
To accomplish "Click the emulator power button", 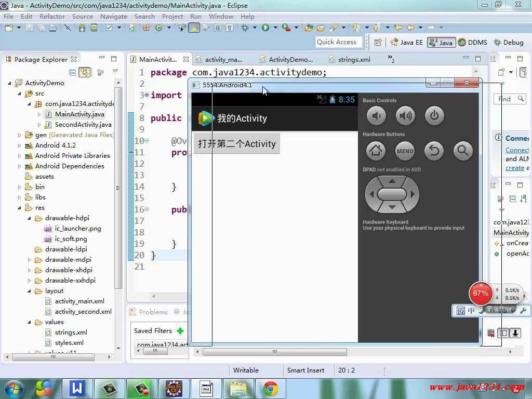I will click(x=434, y=116).
